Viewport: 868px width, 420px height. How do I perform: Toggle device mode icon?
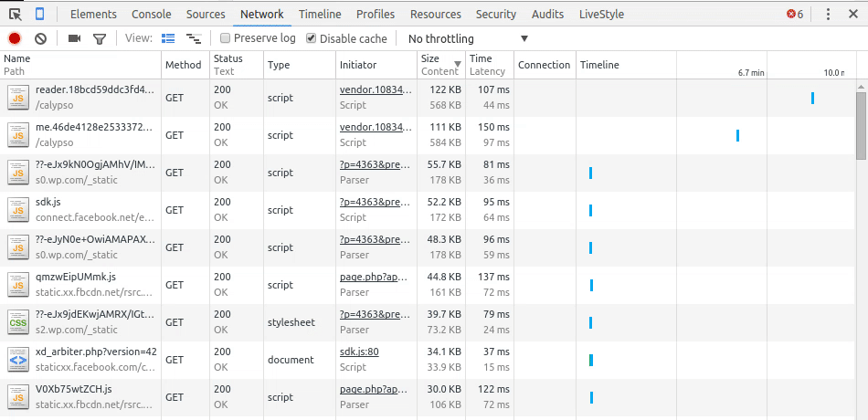(41, 14)
